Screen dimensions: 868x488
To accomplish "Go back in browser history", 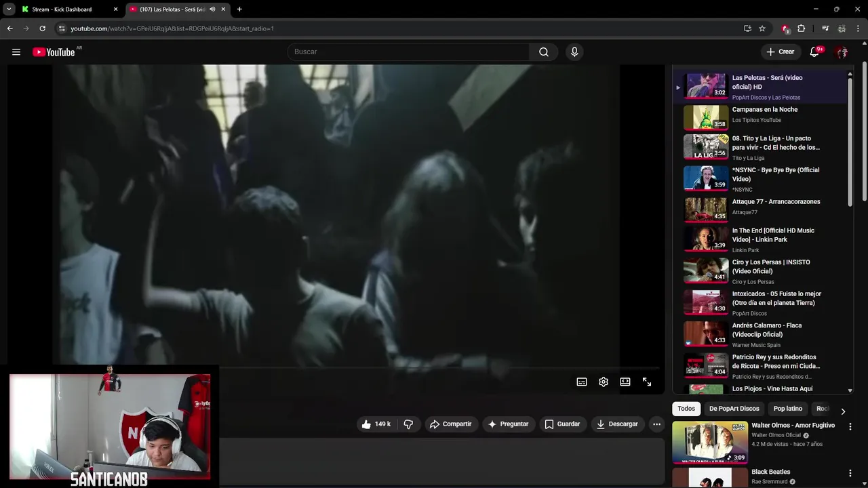I will [x=10, y=28].
